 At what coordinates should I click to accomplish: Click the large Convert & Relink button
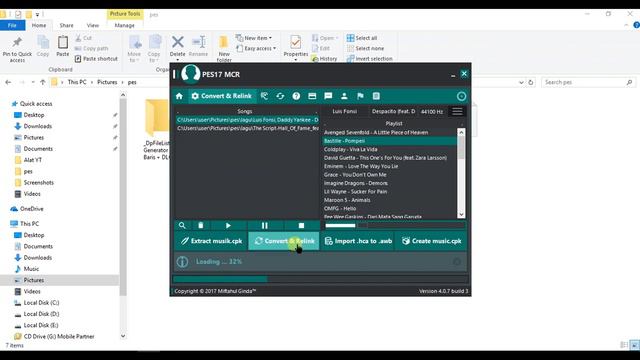284,241
